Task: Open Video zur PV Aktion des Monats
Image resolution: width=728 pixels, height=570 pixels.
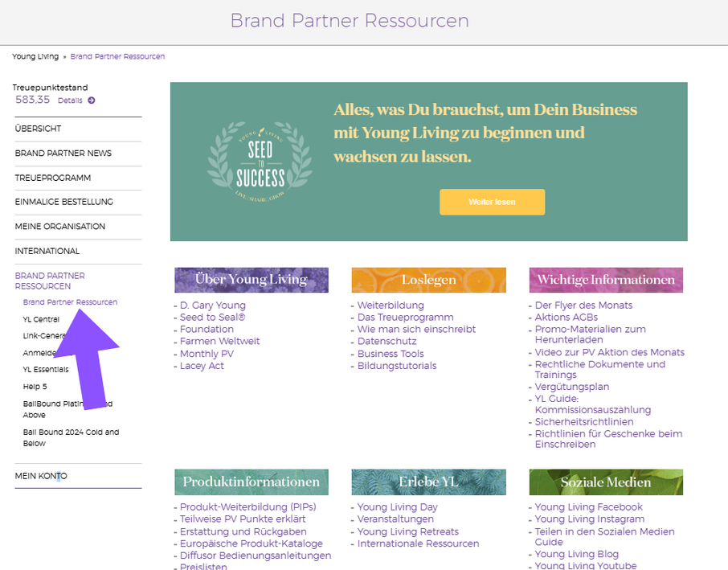Action: [x=610, y=353]
